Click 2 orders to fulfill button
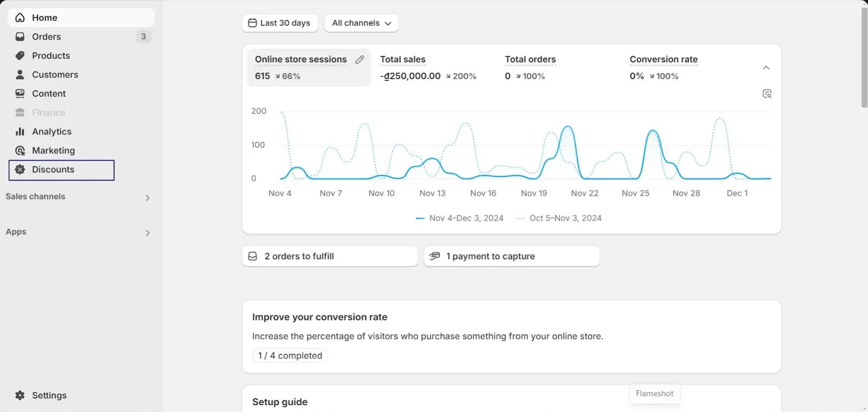The height and width of the screenshot is (412, 868). pos(330,256)
